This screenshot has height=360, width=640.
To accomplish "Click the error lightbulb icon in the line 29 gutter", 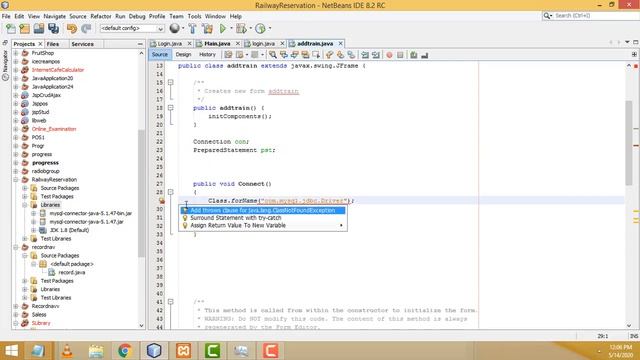I will (x=162, y=200).
